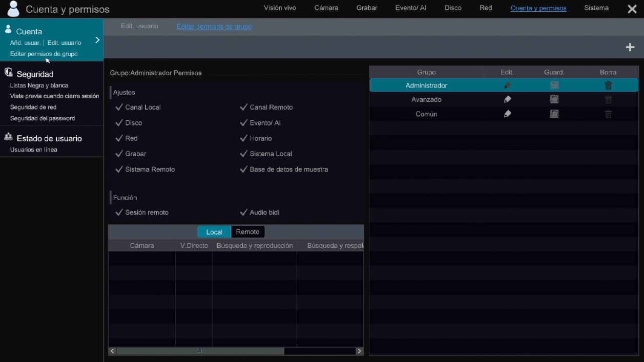Viewport: 644px width, 362px height.
Task: Toggle the Red permission checkmark under Ajustes
Action: coord(119,138)
